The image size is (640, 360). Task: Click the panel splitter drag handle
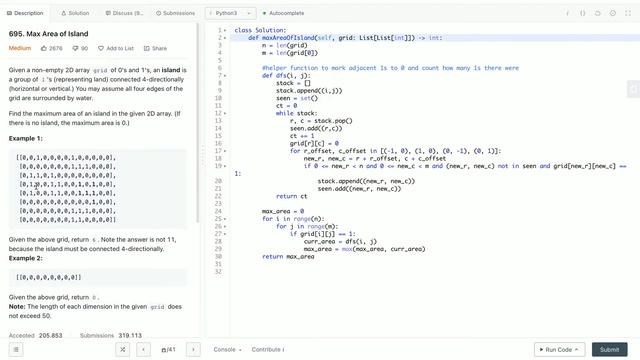tap(202, 156)
